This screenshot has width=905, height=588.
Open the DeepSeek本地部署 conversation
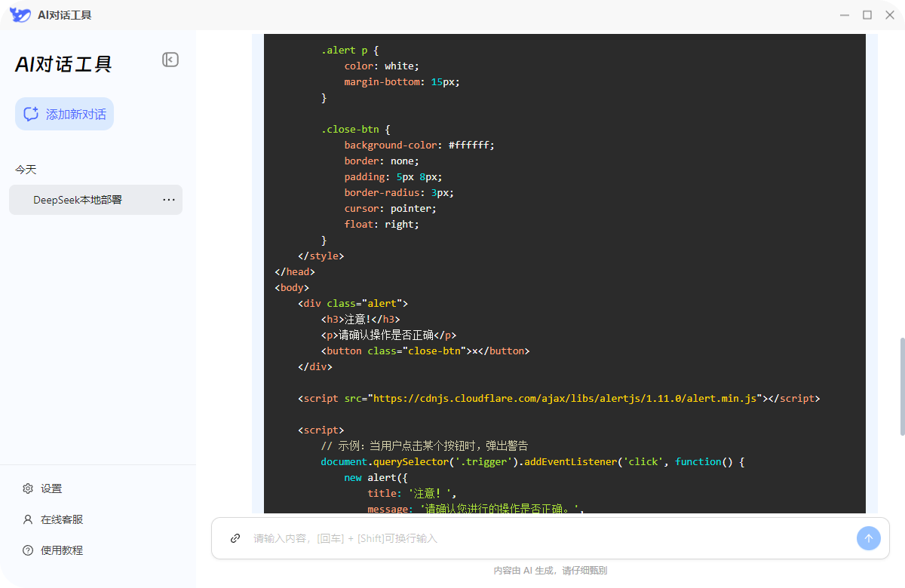[x=96, y=200]
